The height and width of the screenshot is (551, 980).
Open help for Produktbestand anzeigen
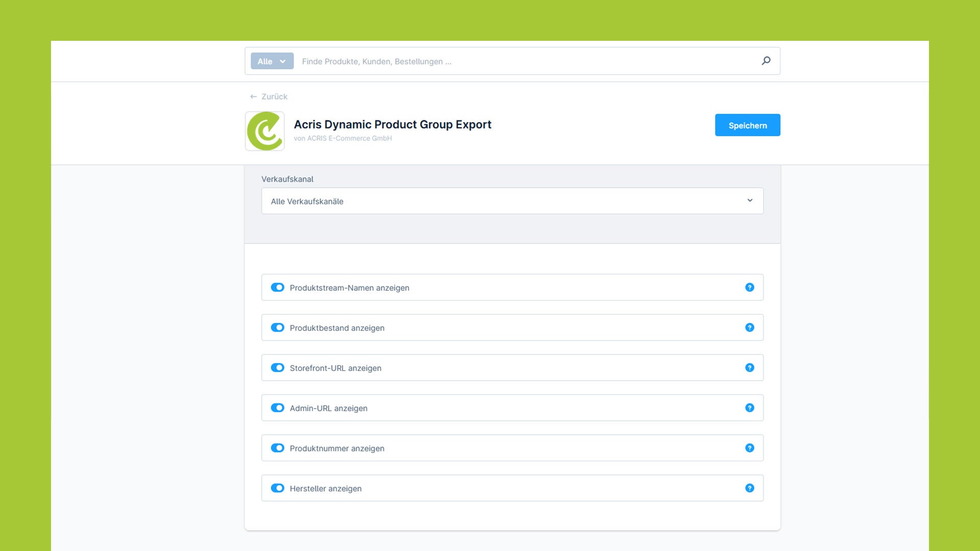tap(749, 328)
